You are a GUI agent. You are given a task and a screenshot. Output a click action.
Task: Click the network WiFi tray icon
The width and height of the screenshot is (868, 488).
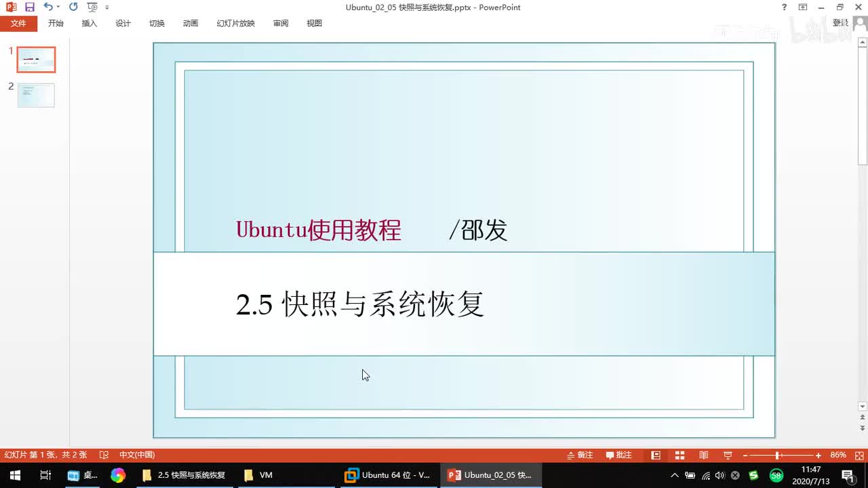(706, 475)
